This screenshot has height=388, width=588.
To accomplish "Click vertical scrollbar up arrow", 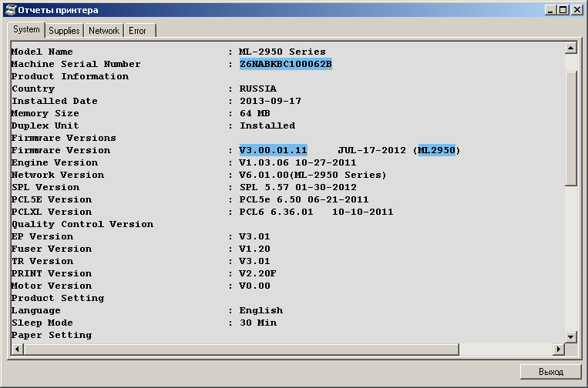I will point(571,48).
